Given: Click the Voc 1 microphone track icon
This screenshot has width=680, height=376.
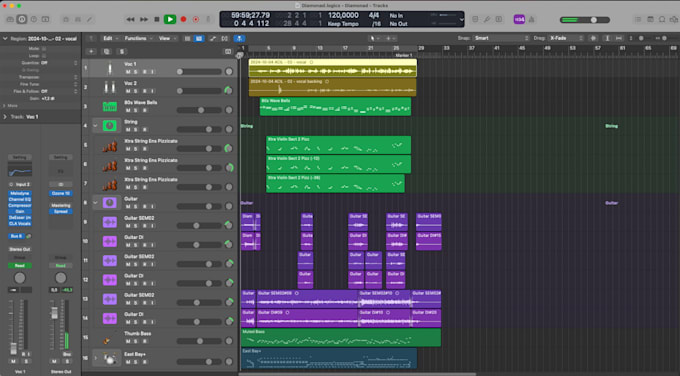Looking at the screenshot, I should 109,68.
